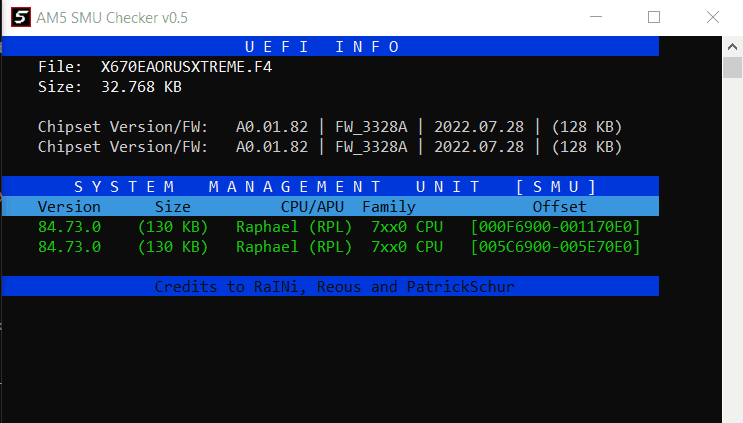The image size is (743, 423).
Task: Click version 84.73.0 in the second SMU row
Action: pyautogui.click(x=69, y=247)
